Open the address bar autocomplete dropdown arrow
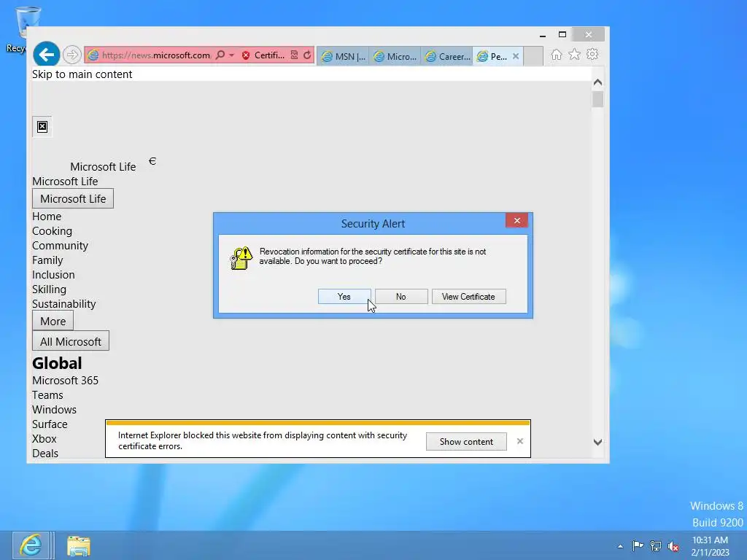 pos(231,55)
